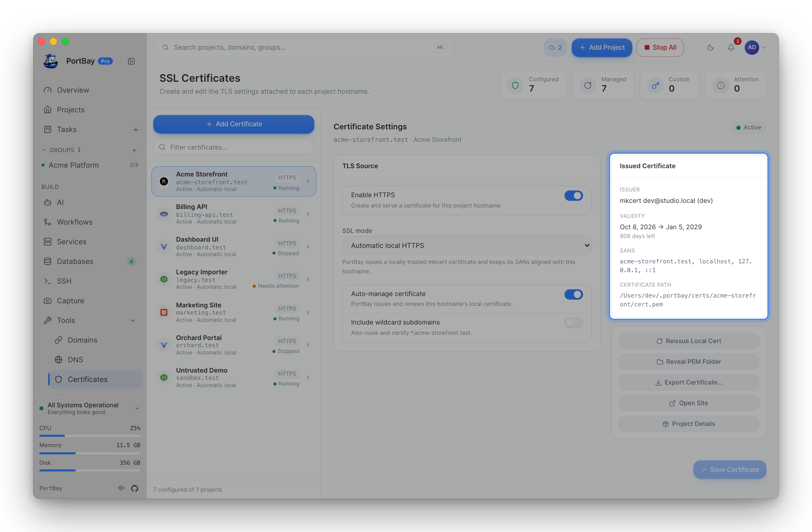The width and height of the screenshot is (812, 532).
Task: Toggle Enable HTTPS switch
Action: (x=574, y=196)
